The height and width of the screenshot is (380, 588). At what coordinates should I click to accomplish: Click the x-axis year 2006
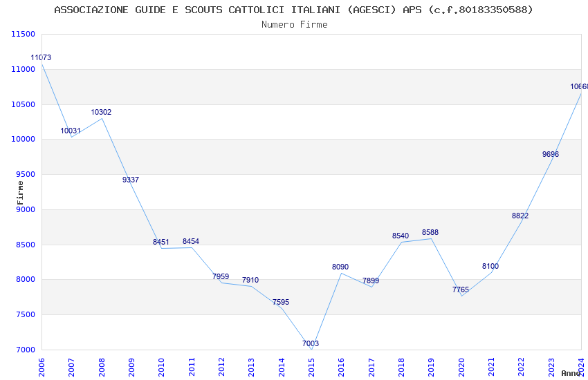(42, 368)
